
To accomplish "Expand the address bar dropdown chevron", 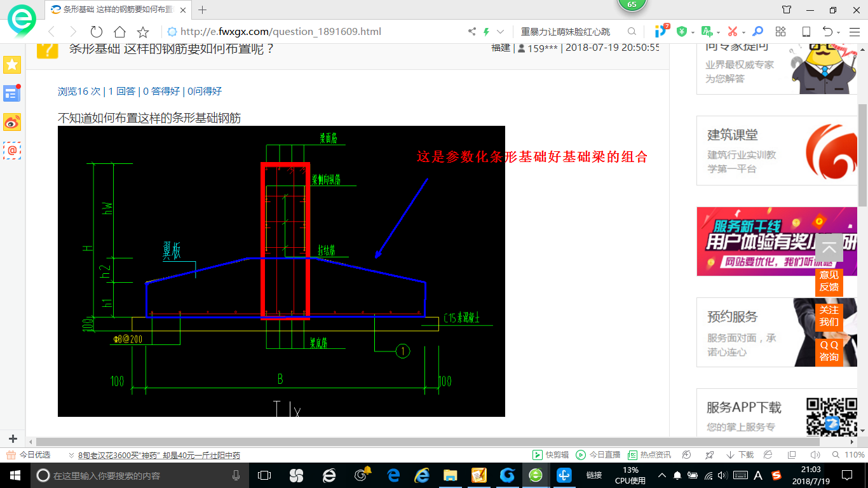I will point(500,31).
